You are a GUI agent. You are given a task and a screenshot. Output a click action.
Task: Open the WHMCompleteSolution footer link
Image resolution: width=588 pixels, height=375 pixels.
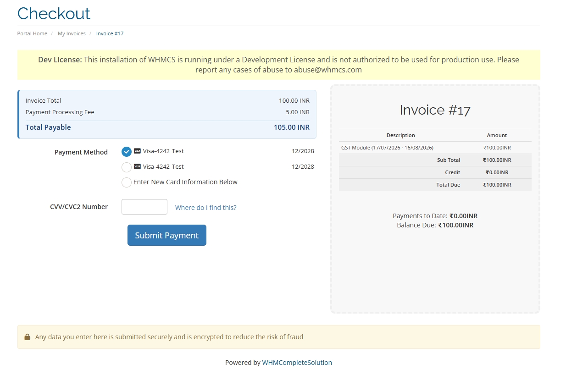click(297, 363)
